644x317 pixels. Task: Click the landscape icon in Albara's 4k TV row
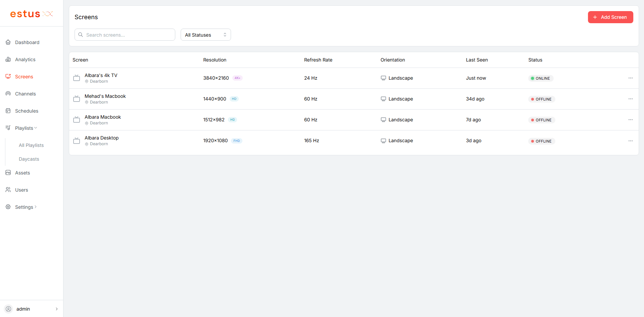tap(383, 78)
